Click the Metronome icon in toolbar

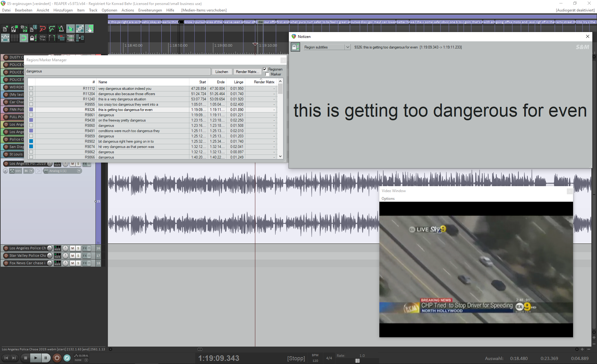61,29
